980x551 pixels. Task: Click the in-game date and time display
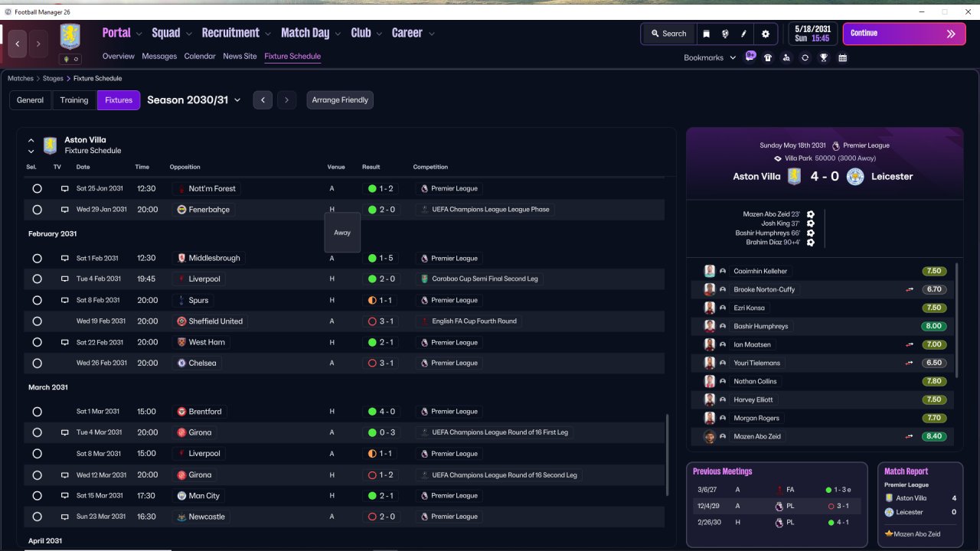tap(812, 34)
